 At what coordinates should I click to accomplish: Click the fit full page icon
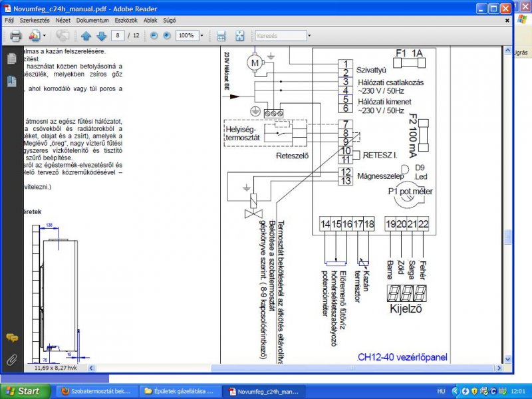pos(239,36)
